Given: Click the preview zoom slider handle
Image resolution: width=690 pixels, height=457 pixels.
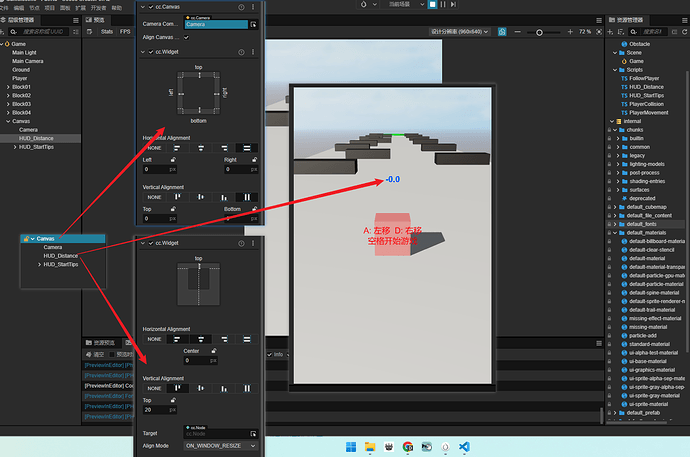Looking at the screenshot, I should (539, 32).
